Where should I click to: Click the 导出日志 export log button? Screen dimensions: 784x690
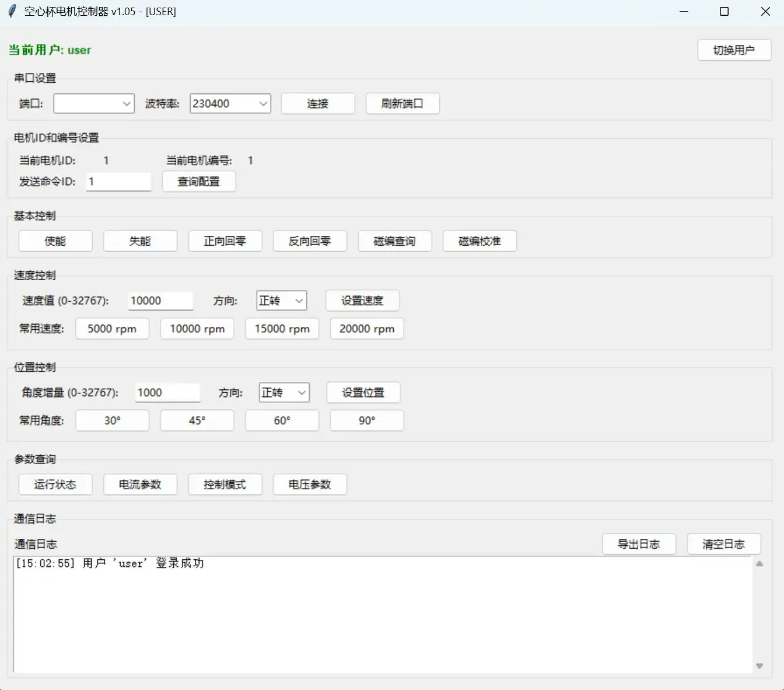(x=639, y=544)
